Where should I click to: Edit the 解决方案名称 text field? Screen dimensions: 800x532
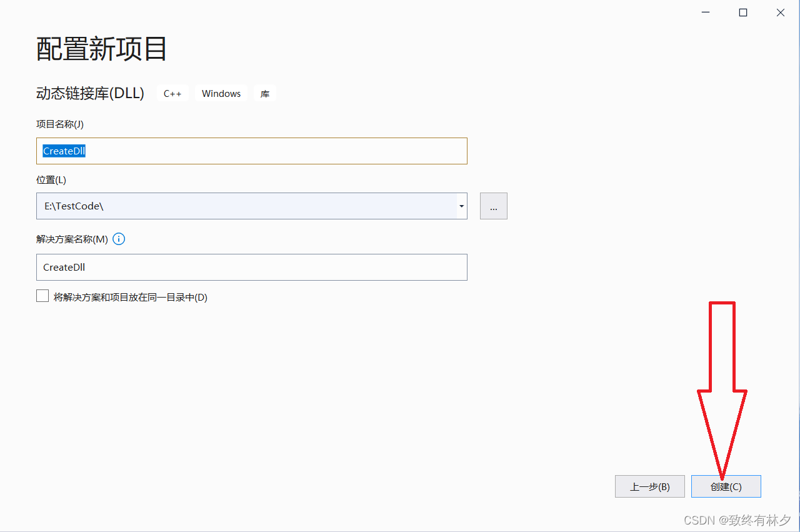252,267
